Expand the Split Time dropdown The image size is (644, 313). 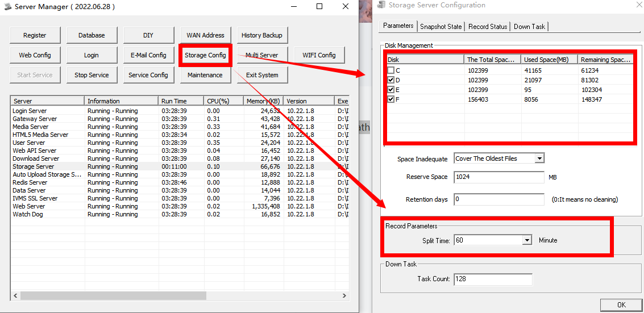coord(527,240)
